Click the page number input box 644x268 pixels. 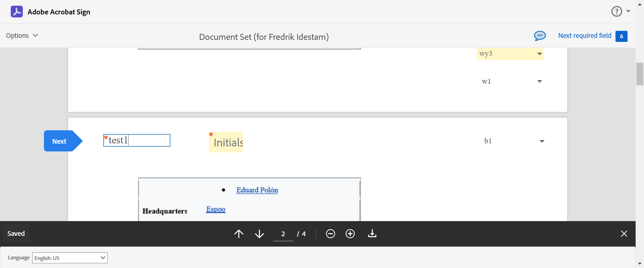tap(283, 234)
